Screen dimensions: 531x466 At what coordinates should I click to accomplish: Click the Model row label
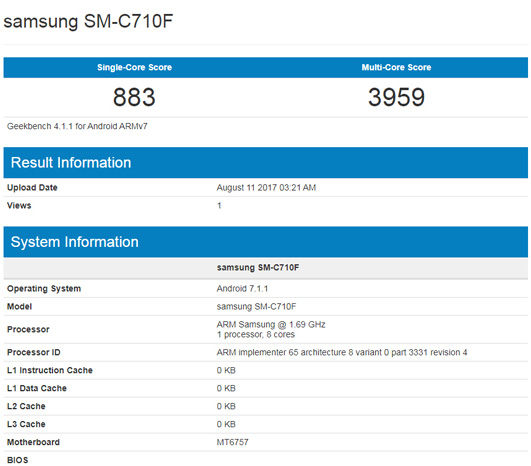(19, 307)
